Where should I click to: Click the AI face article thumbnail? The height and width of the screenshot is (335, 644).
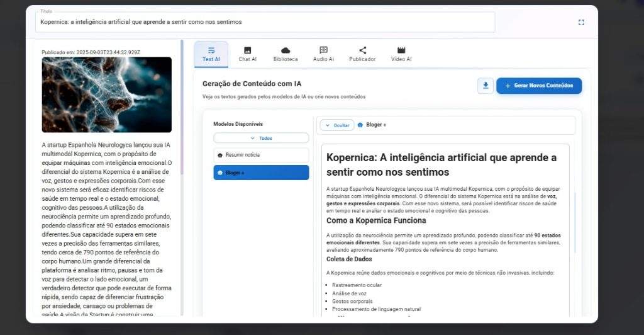click(x=106, y=94)
